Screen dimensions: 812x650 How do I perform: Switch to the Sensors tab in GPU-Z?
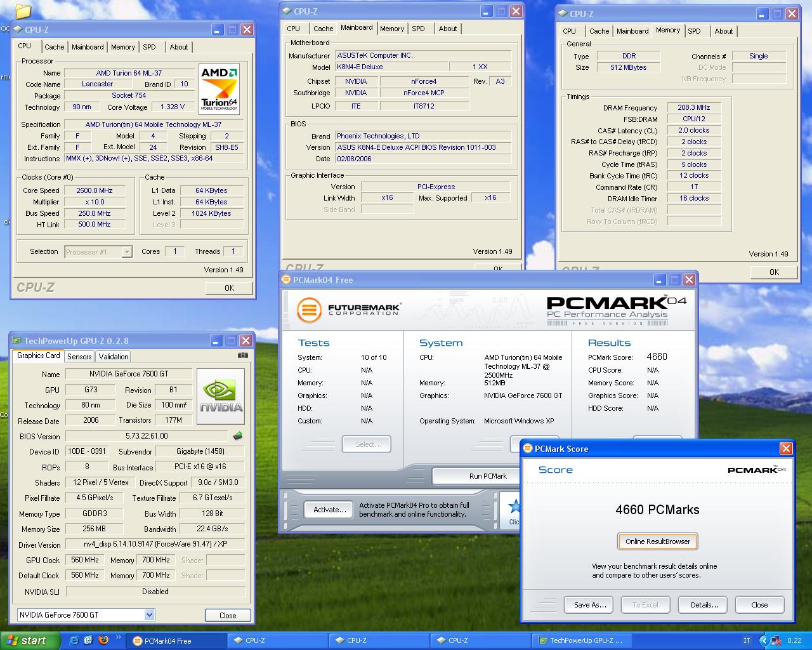click(79, 357)
